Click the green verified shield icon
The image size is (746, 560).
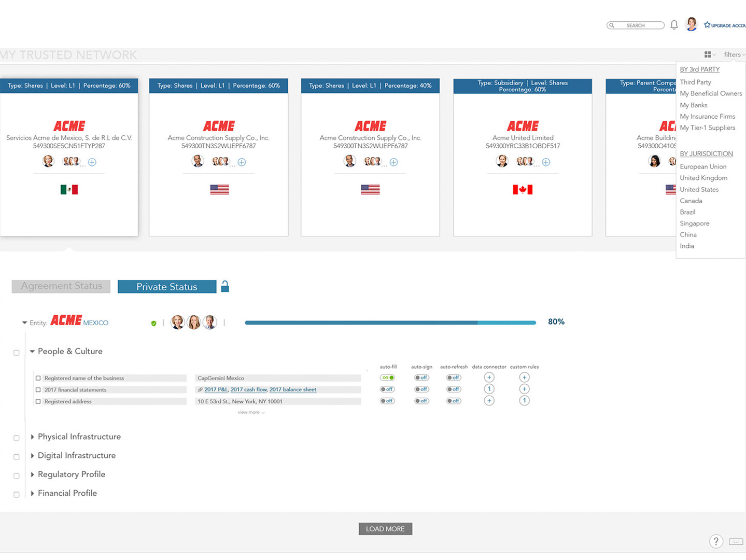tap(153, 324)
